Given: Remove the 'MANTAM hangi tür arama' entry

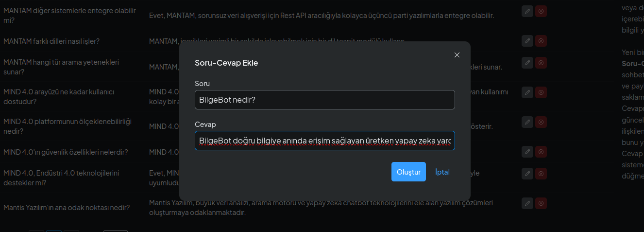Looking at the screenshot, I should tap(541, 63).
